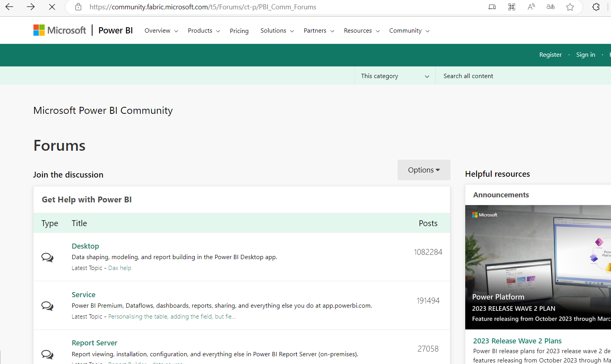Click the Service post count 191494
This screenshot has height=364, width=611.
pyautogui.click(x=428, y=301)
